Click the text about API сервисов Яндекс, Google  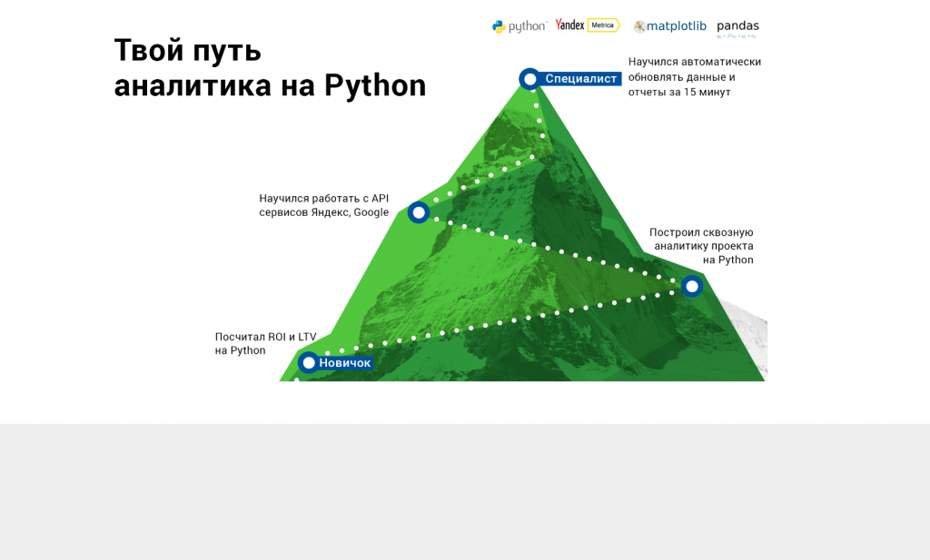click(323, 205)
